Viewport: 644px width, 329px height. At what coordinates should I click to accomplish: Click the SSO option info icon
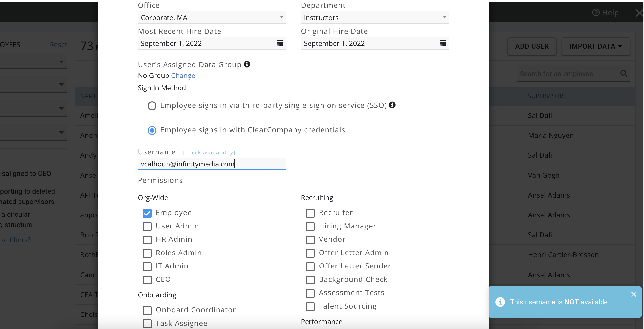point(392,105)
